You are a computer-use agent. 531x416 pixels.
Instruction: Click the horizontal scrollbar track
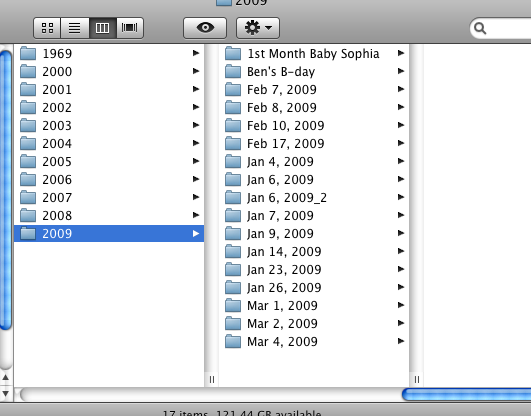(211, 394)
